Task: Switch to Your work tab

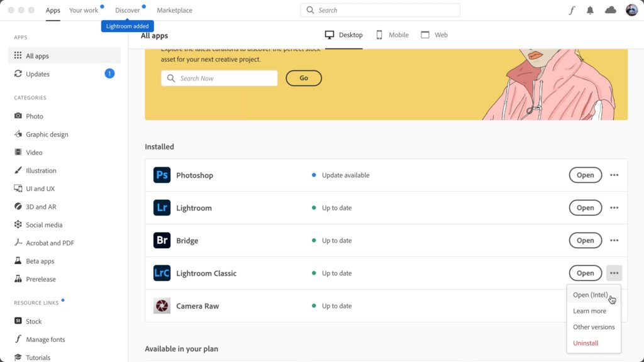Action: click(84, 10)
